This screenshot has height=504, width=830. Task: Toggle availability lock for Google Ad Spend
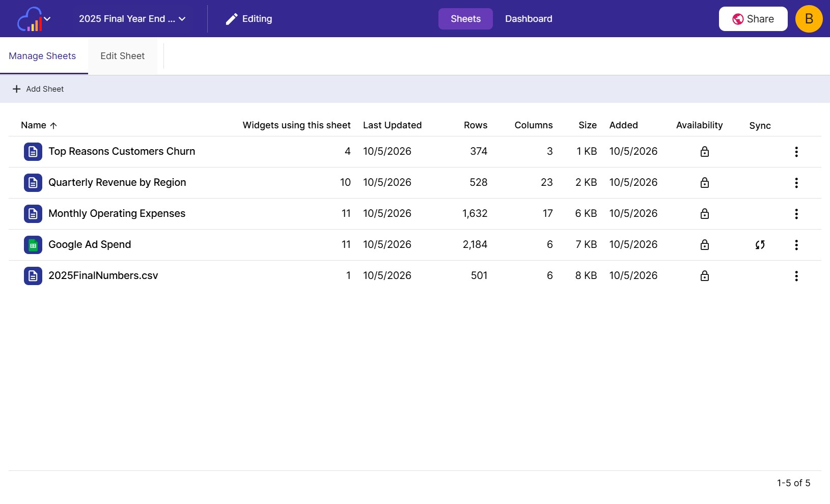(x=705, y=245)
